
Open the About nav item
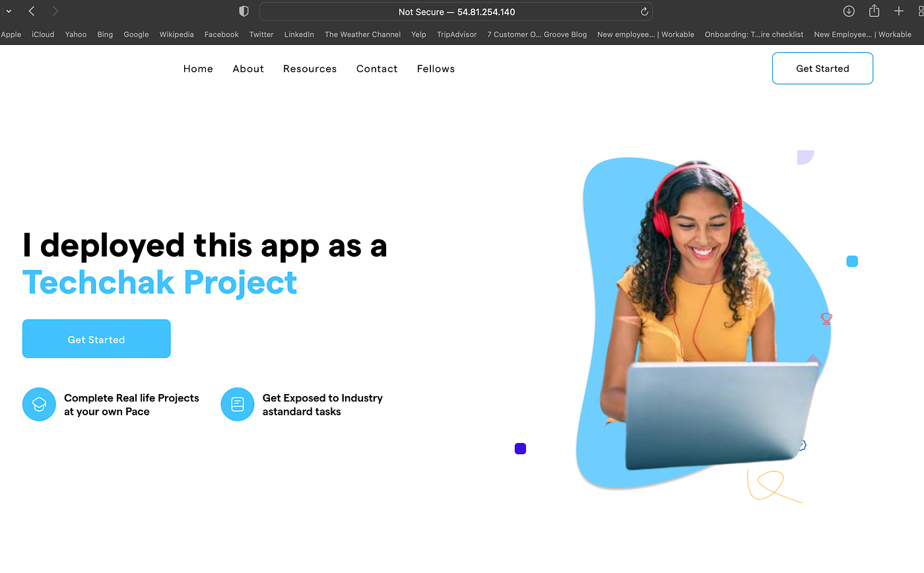248,69
